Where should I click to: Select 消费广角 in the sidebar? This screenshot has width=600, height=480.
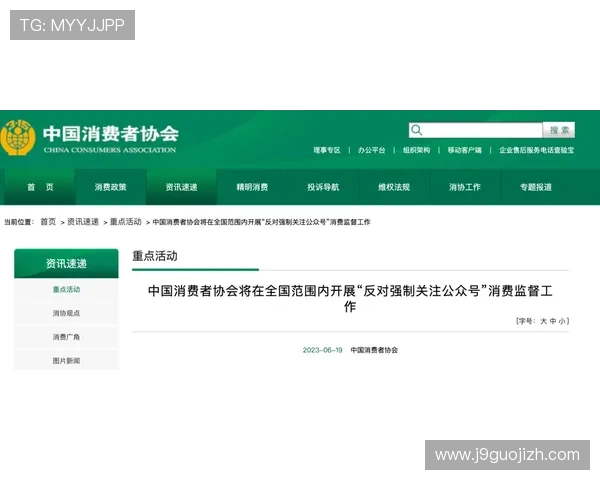tap(66, 337)
